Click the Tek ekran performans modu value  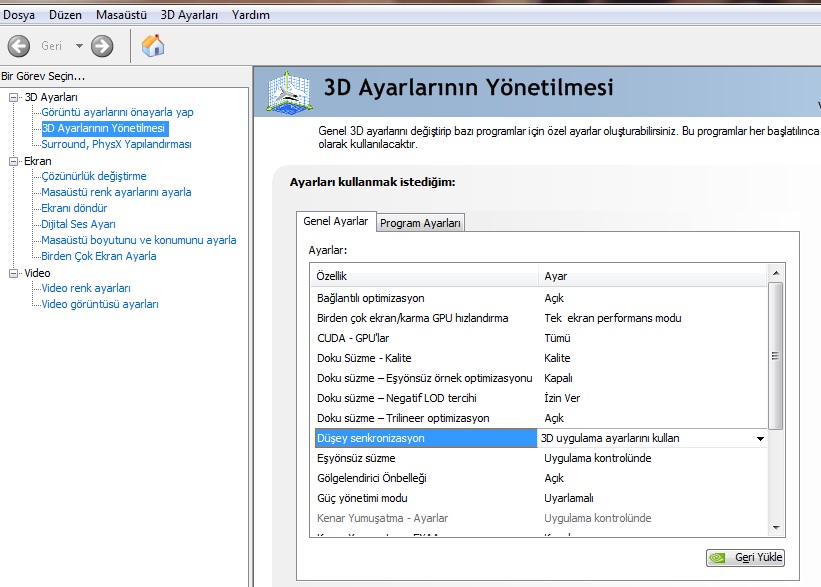(x=613, y=318)
